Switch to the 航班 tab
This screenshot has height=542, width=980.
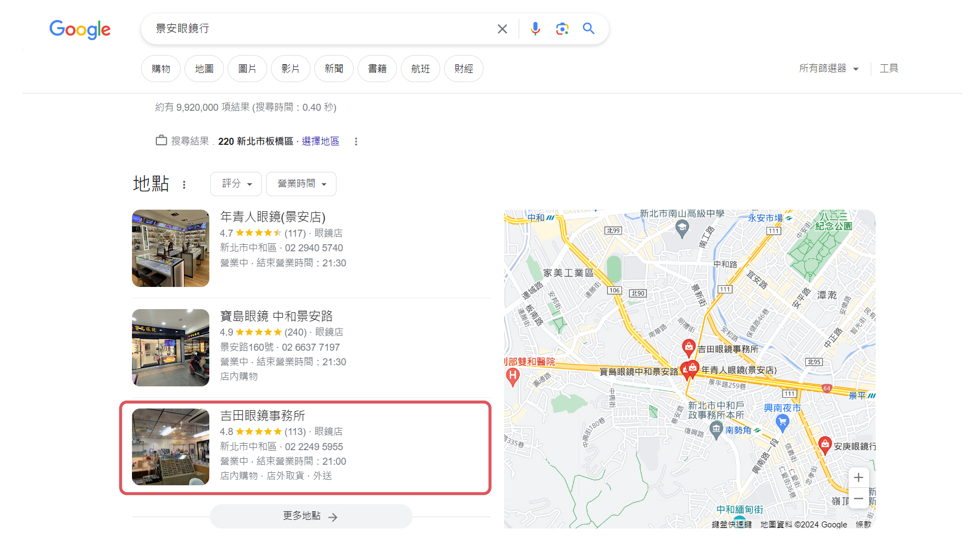(x=421, y=69)
